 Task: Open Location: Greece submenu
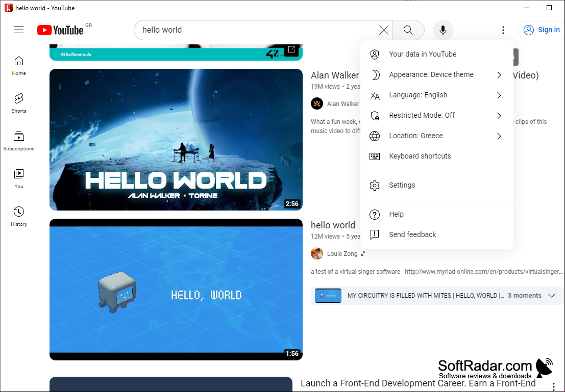click(437, 136)
